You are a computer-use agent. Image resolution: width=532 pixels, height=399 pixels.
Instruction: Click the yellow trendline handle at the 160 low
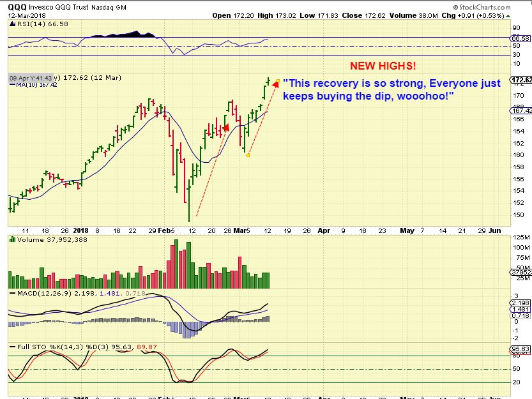248,155
